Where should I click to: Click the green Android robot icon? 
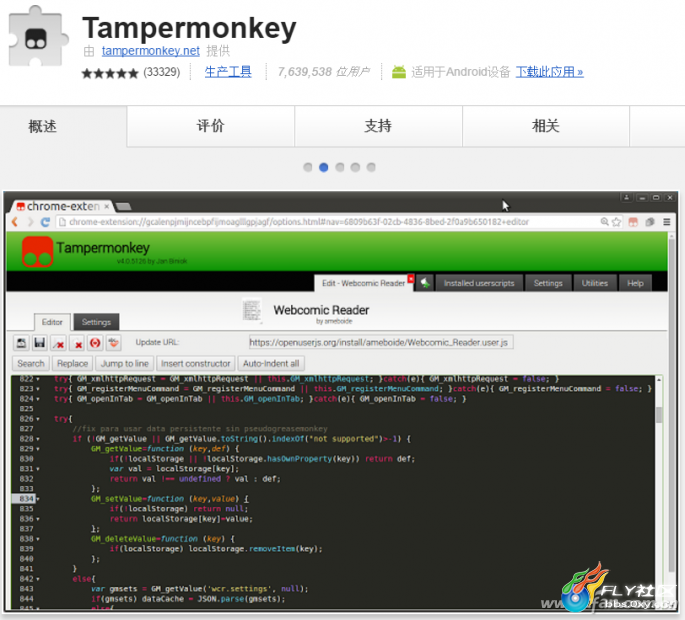pyautogui.click(x=398, y=72)
